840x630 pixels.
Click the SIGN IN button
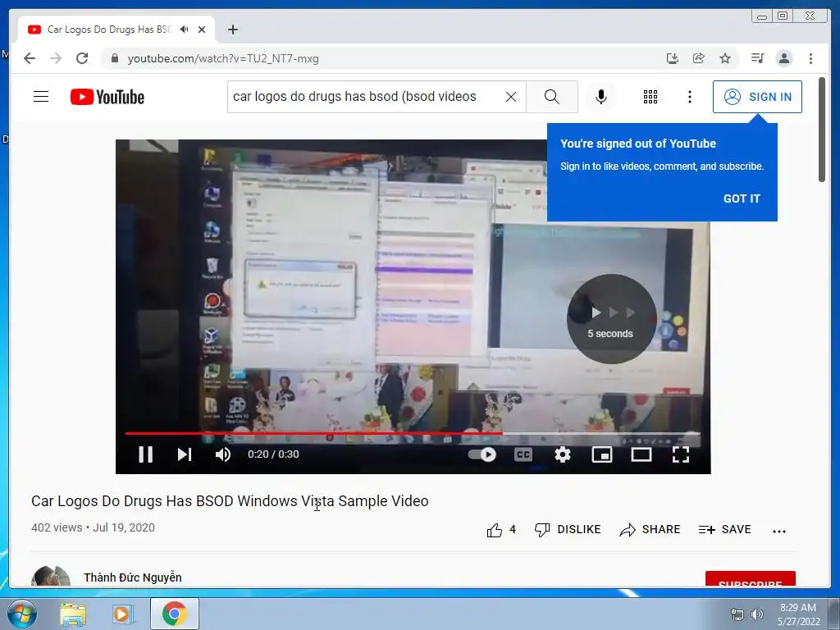(x=757, y=97)
